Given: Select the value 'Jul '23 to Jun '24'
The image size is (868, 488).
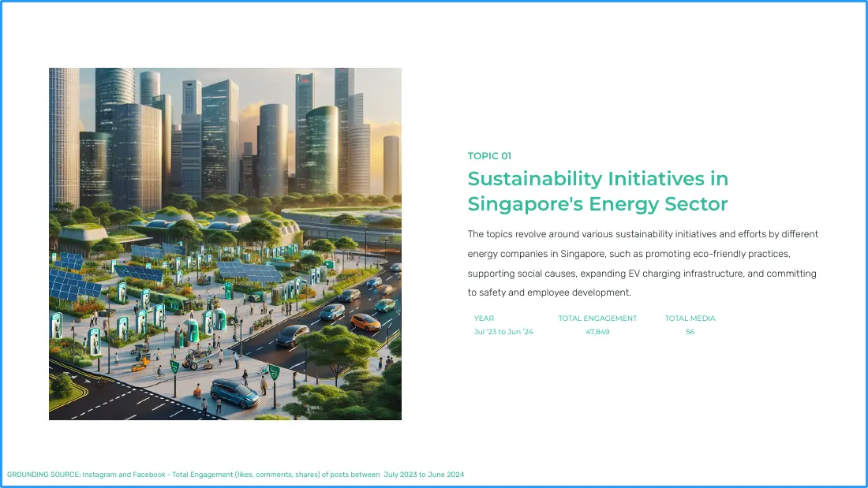Looking at the screenshot, I should tap(503, 332).
